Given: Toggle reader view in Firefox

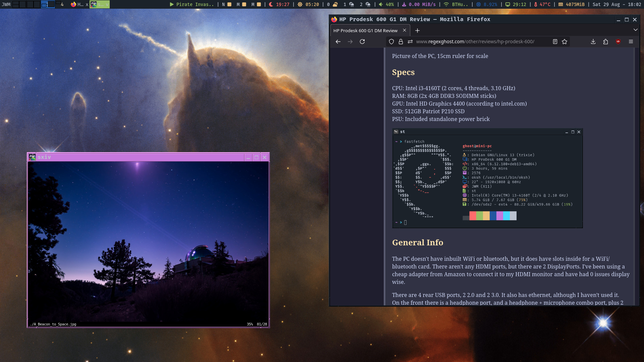Looking at the screenshot, I should [555, 42].
